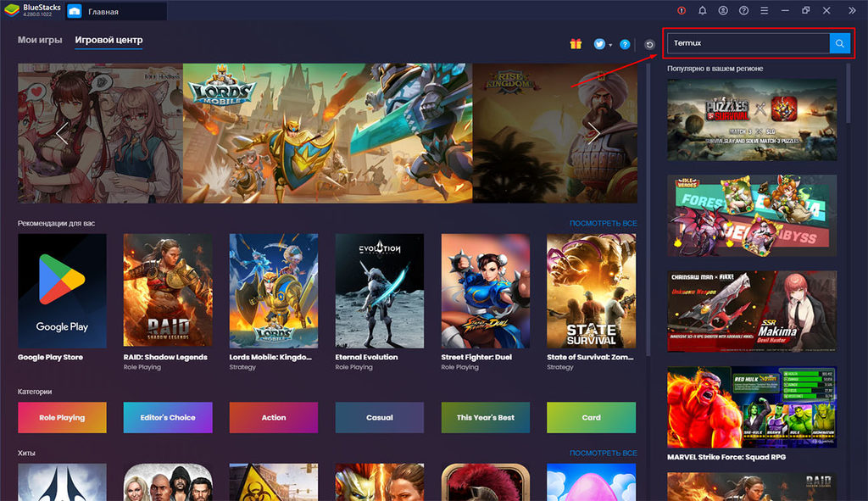
Task: Click the sidebar vertical scrollbar
Action: [x=848, y=94]
